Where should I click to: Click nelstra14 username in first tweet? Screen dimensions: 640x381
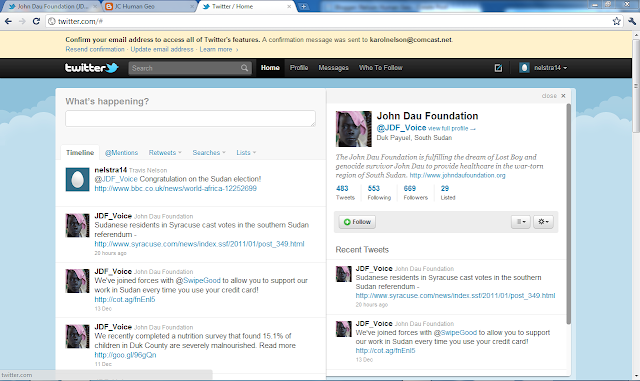pyautogui.click(x=111, y=169)
